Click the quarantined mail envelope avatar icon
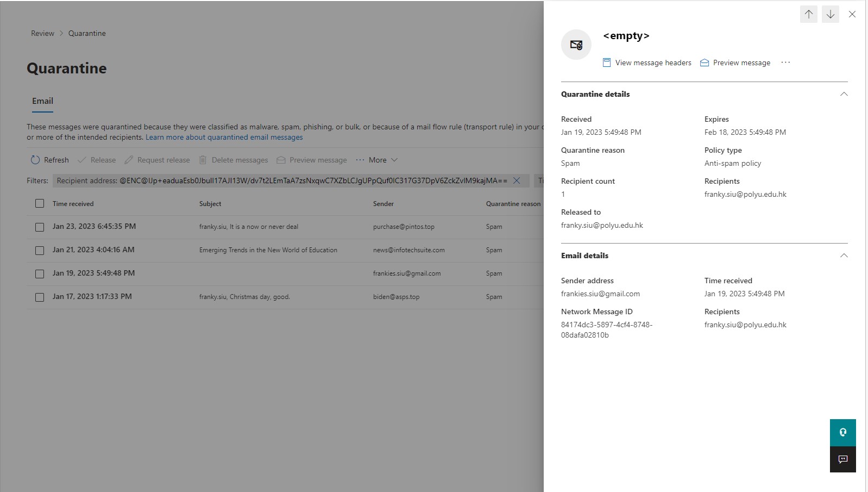Screen dimensions: 868x492 coord(576,45)
